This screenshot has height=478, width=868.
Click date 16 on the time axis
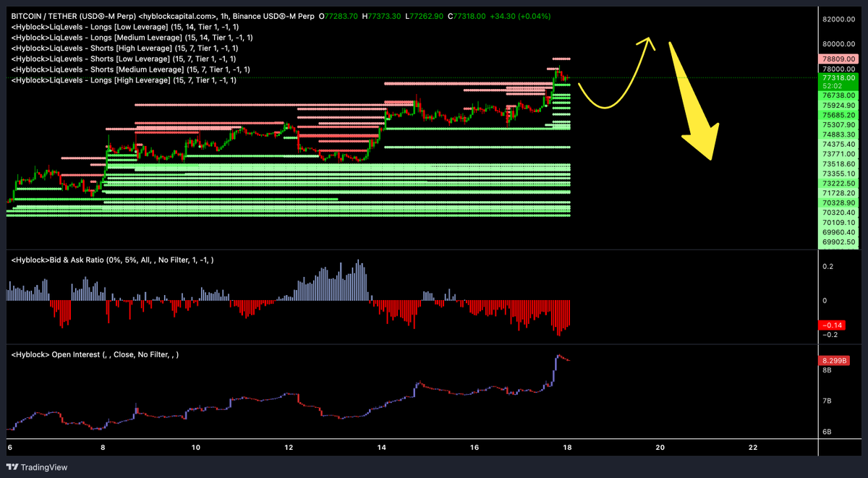(475, 448)
